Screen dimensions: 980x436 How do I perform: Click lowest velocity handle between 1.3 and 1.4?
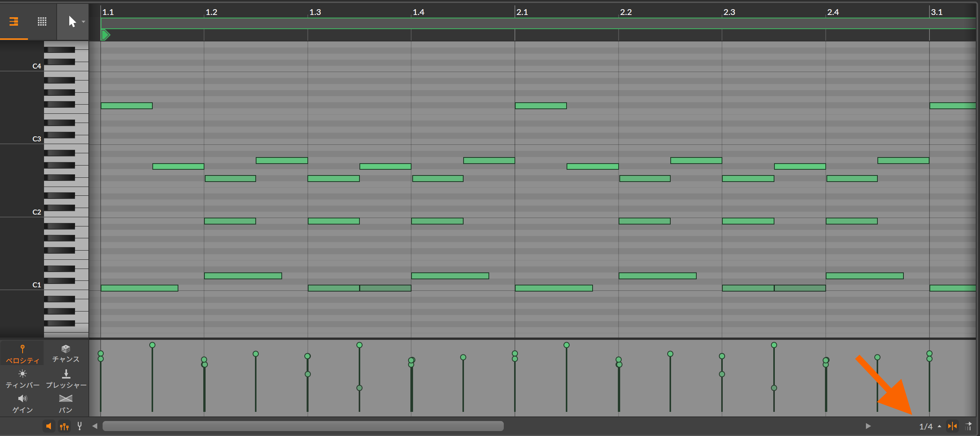click(x=359, y=388)
